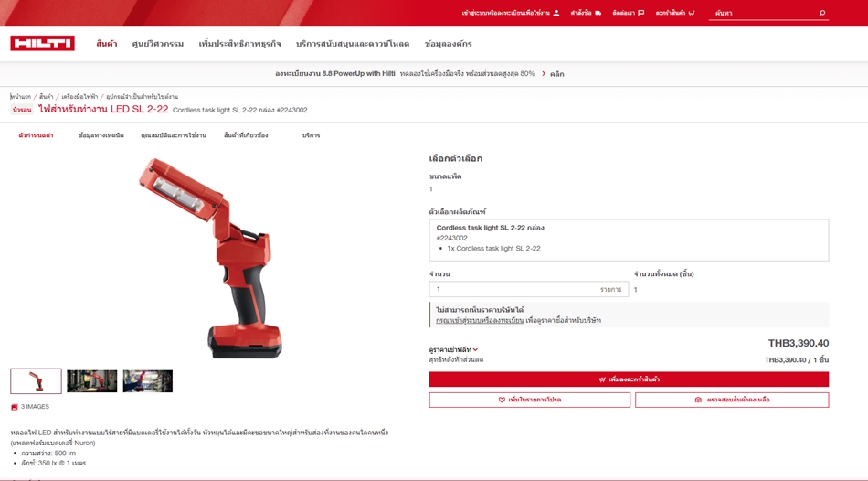Click the last breadcrumb category link
Viewport: 868px width, 481px height.
click(x=143, y=96)
